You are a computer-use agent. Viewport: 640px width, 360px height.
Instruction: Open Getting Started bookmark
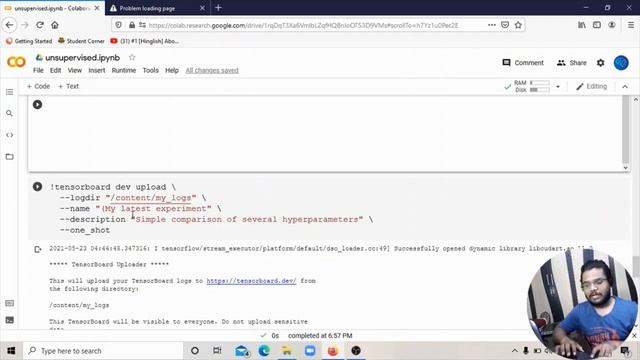click(x=29, y=41)
